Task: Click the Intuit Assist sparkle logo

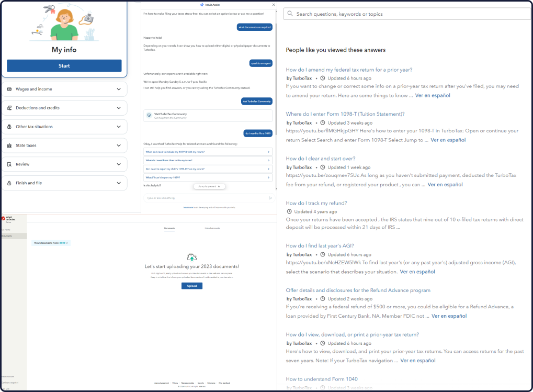Action: 202,5
